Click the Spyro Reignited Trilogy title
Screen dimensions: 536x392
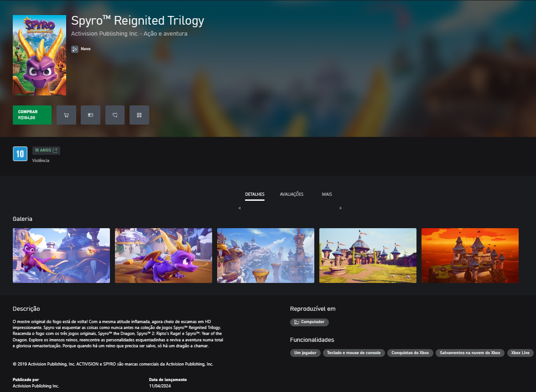point(138,21)
